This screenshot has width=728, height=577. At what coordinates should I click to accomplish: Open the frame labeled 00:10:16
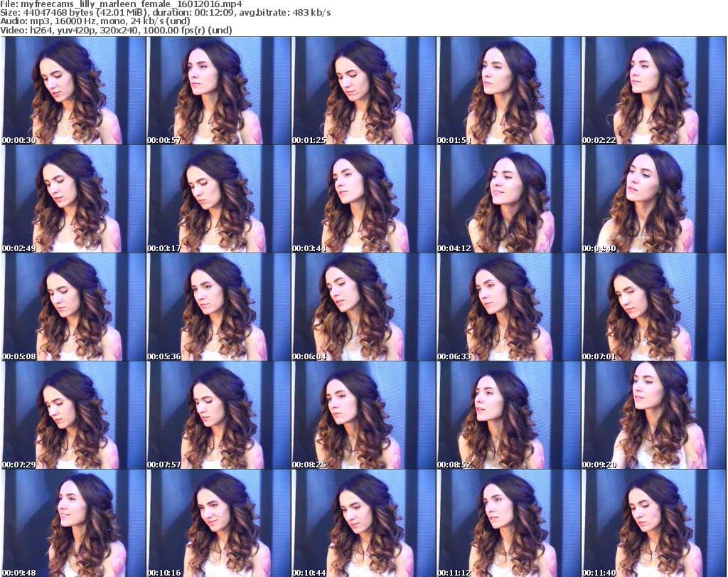[x=218, y=524]
